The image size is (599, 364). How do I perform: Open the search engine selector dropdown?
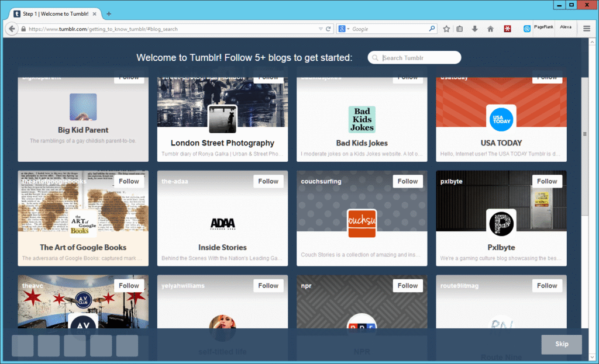pos(344,29)
